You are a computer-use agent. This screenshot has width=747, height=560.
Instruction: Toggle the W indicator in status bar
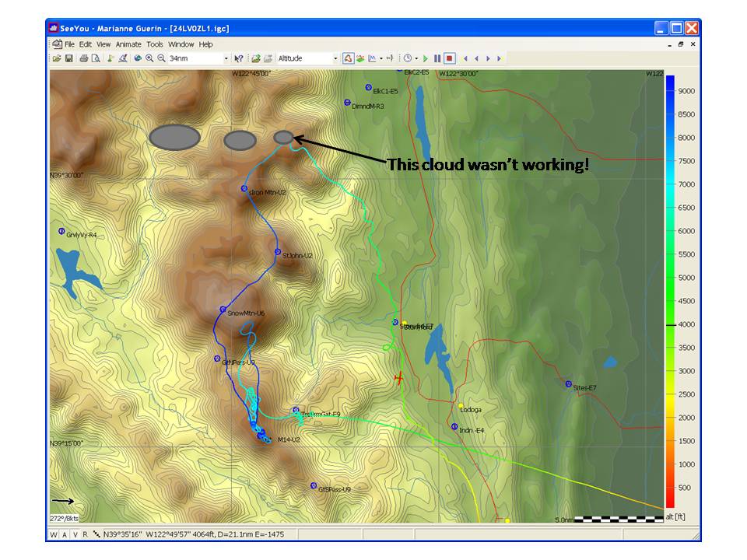tap(54, 534)
